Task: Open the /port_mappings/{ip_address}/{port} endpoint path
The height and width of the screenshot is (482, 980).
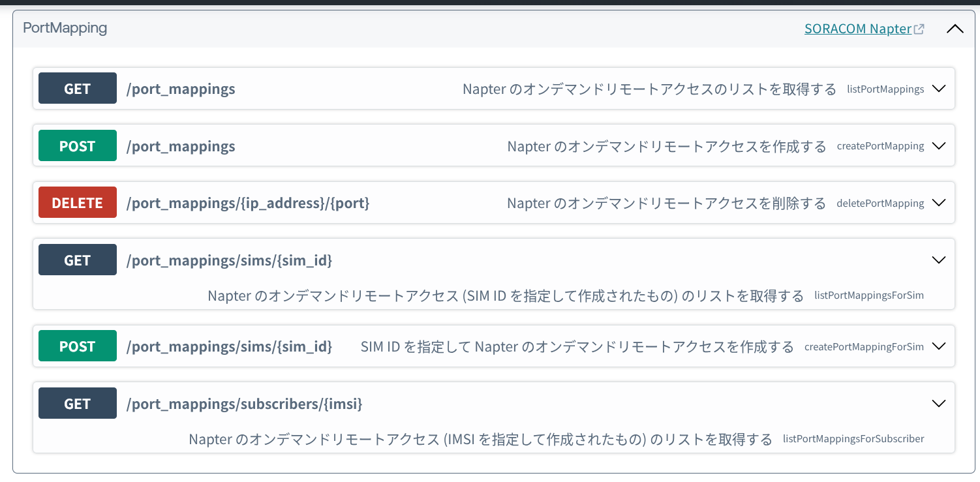Action: 248,203
